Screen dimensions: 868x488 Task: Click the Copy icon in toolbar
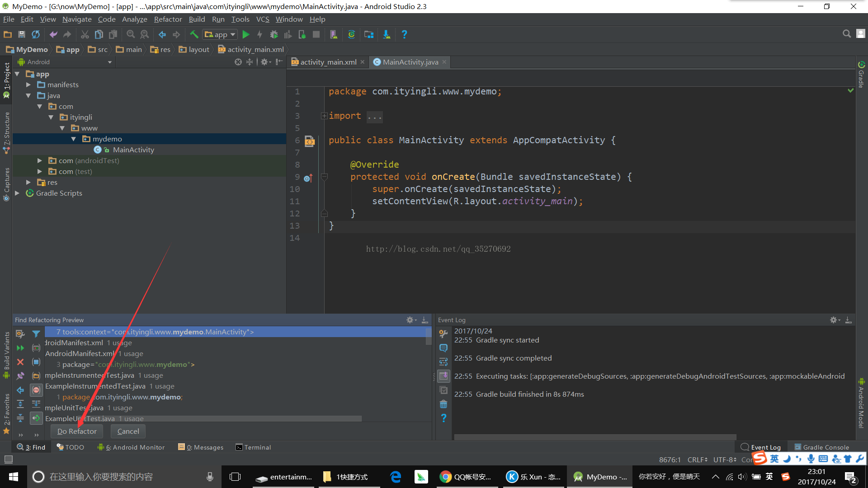[x=99, y=34]
